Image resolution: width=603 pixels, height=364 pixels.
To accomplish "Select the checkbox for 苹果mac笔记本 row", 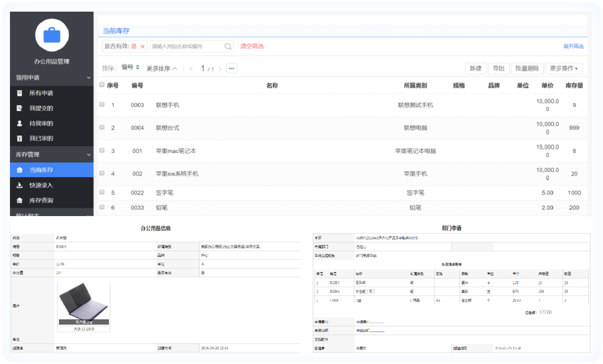I will point(101,150).
